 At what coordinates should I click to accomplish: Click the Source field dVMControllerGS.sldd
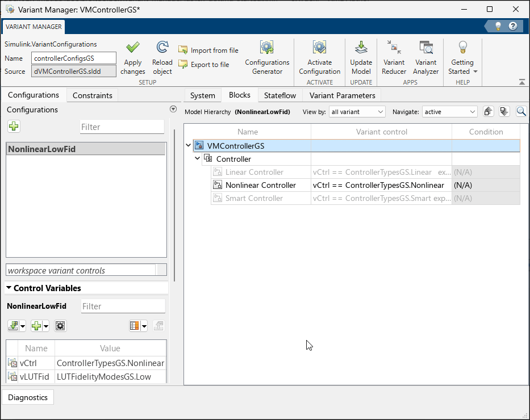pyautogui.click(x=74, y=72)
